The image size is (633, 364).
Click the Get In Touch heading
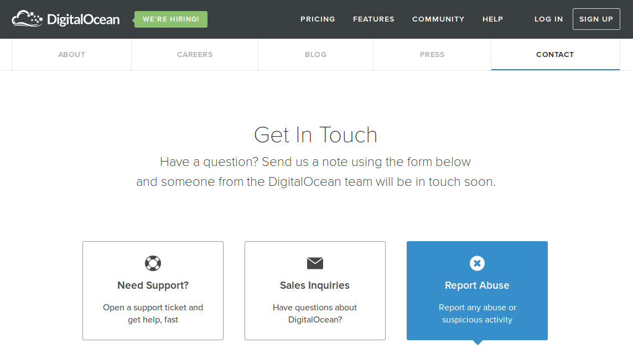coord(316,135)
